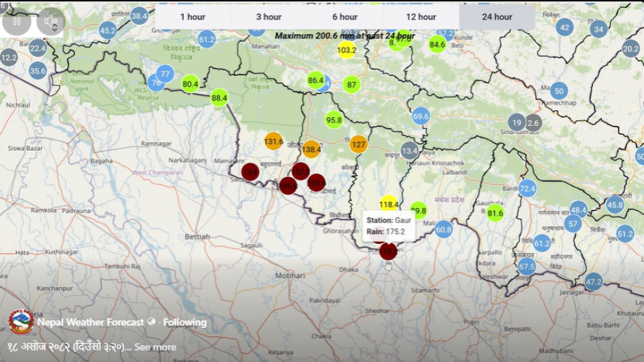Image resolution: width=644 pixels, height=362 pixels.
Task: Choose the 6 hour rainfall tab
Action: click(x=345, y=17)
